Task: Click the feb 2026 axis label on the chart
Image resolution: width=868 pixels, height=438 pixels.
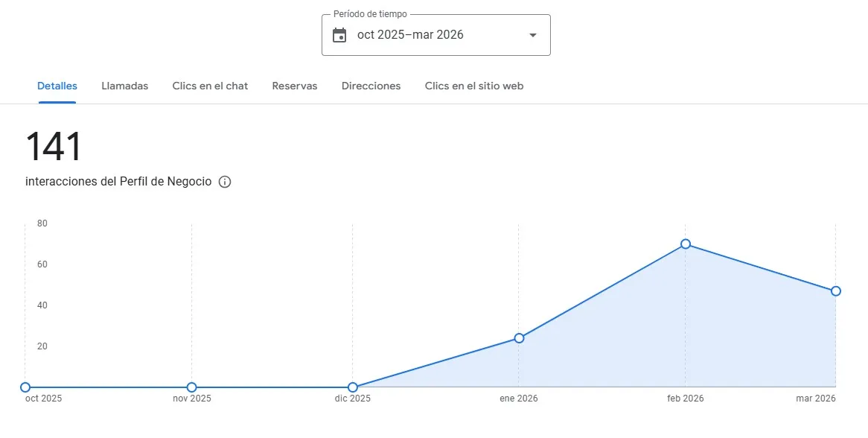Action: [x=685, y=398]
